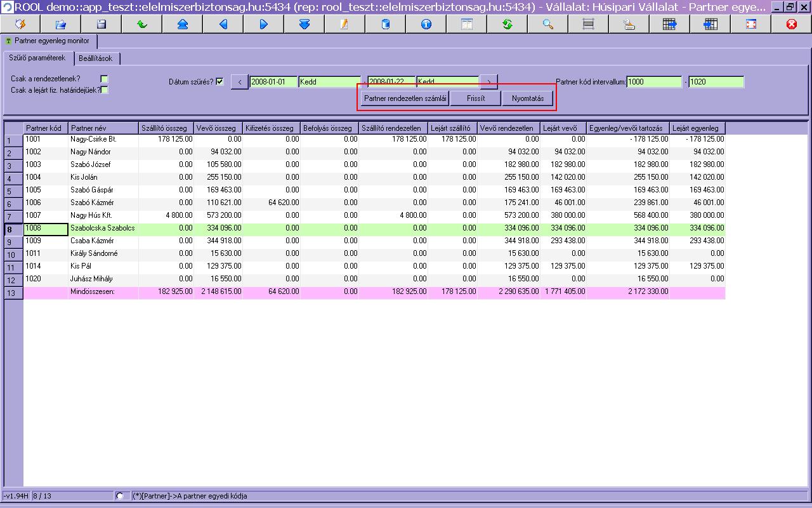The height and width of the screenshot is (508, 812).
Task: Click the blue database cylinder icon
Action: point(385,24)
